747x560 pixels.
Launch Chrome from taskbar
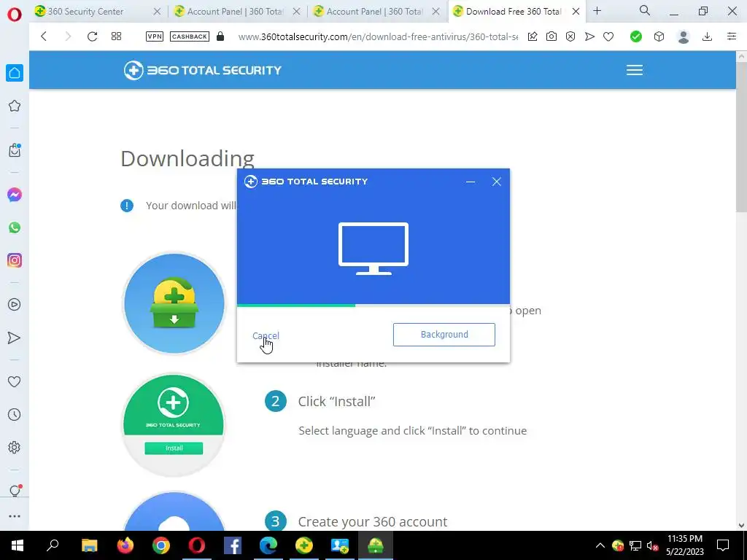pos(161,545)
